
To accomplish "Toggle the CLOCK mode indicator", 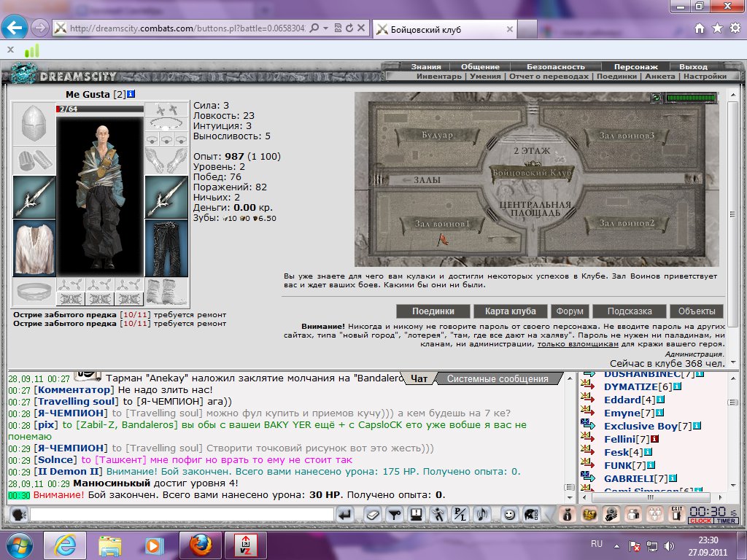I will point(700,521).
